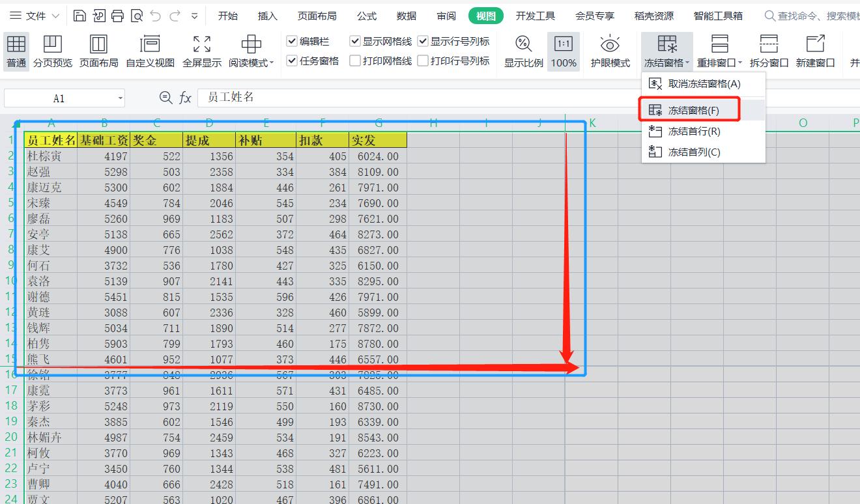Uncheck the 显示网格线 gridlines checkbox
860x504 pixels.
click(x=355, y=40)
